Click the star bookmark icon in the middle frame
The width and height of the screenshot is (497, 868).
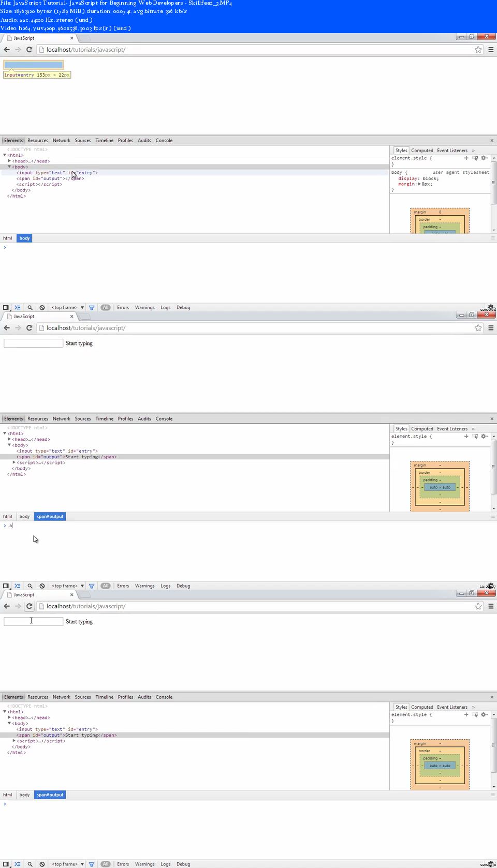(x=478, y=328)
